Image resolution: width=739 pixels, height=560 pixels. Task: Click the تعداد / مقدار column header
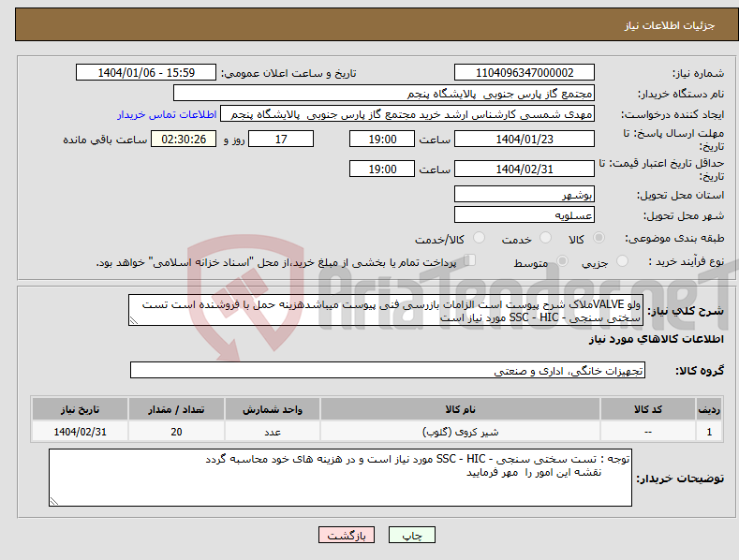176,408
